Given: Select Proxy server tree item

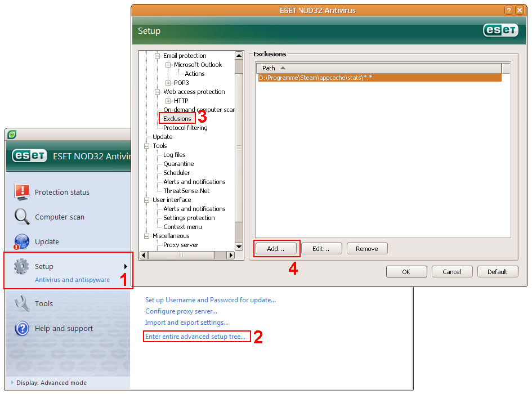Looking at the screenshot, I should (181, 245).
